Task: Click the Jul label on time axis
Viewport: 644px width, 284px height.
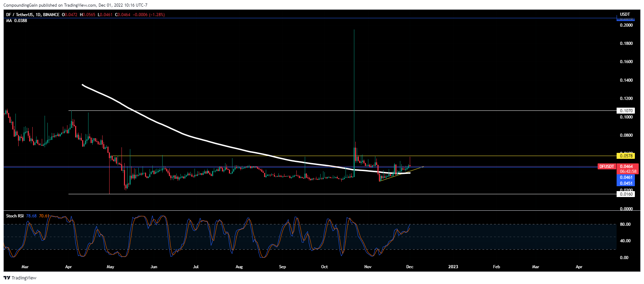Action: [196, 267]
